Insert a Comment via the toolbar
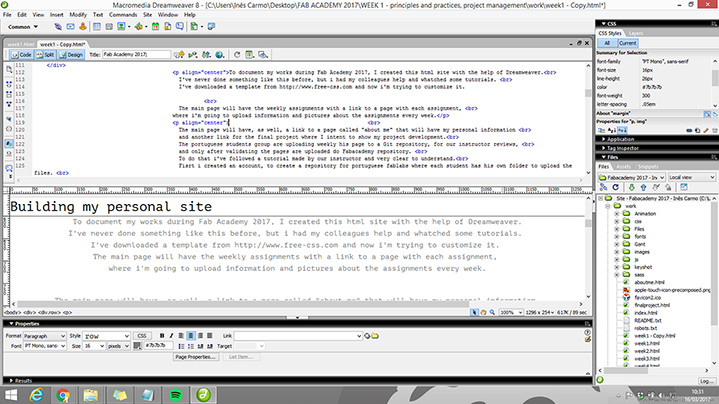Screen dimensions: 719x404 [180, 27]
